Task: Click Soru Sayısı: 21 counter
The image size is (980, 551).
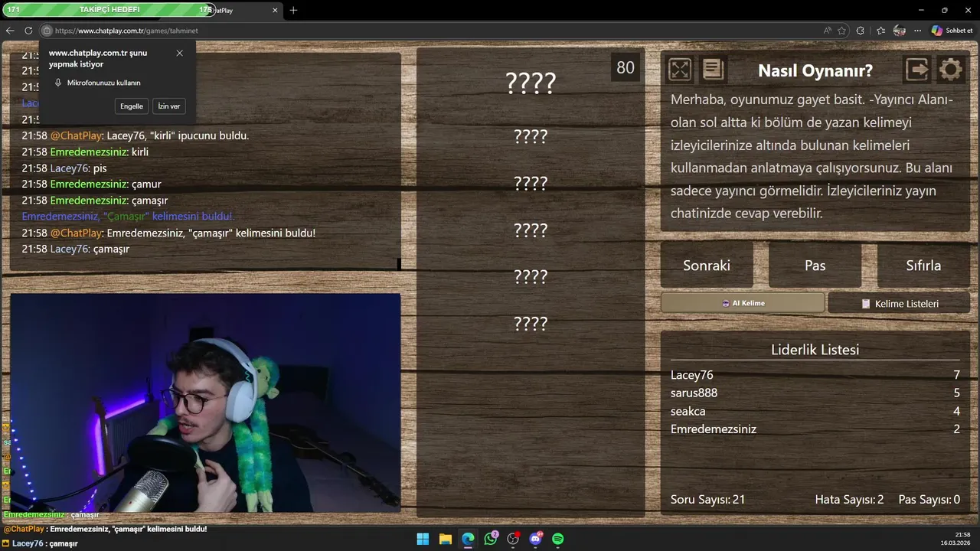Action: (707, 500)
